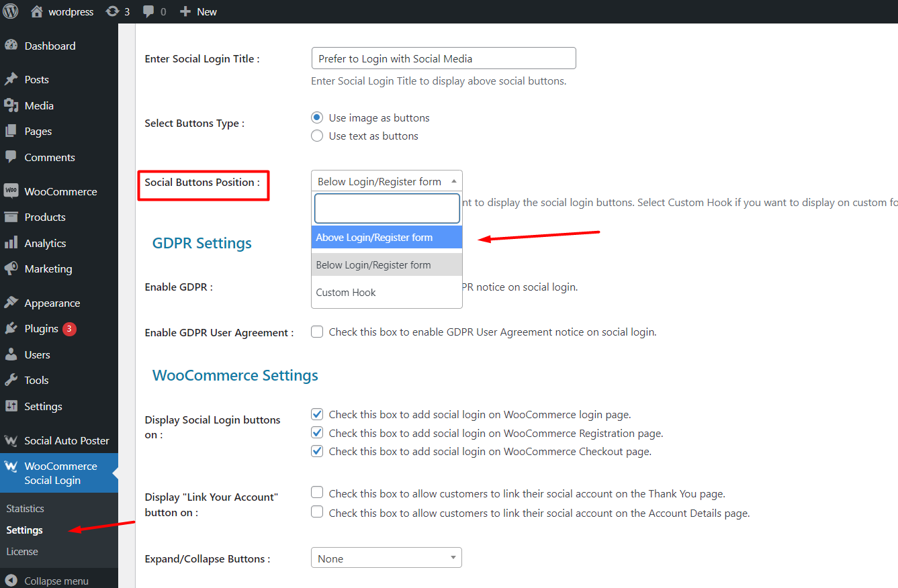898x588 pixels.
Task: Uncheck social login on WooCommerce Checkout page
Action: (x=317, y=451)
